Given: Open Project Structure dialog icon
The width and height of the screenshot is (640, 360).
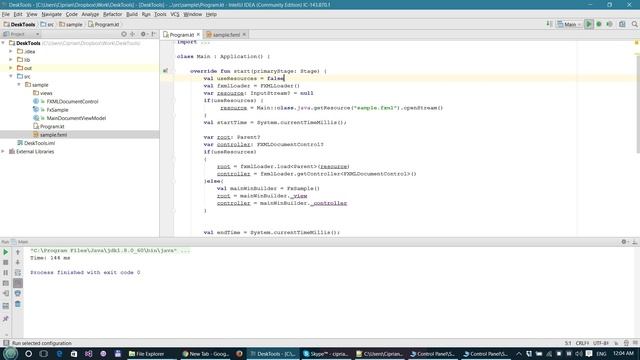Looking at the screenshot, I should (622, 24).
